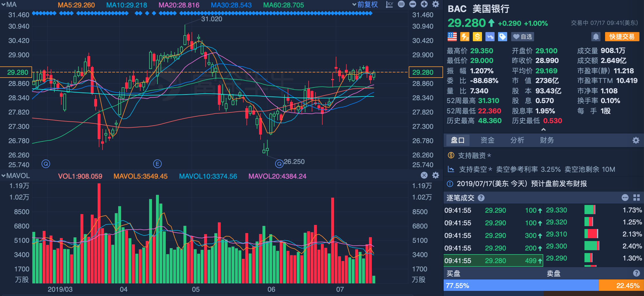Viewport: 644px width, 296px height.
Task: Select the 29.290 trade row with volume 300
Action: click(x=493, y=235)
